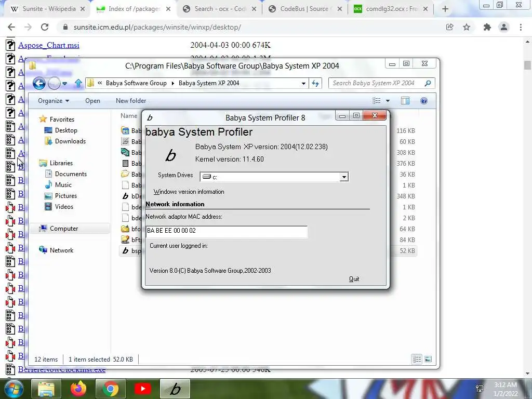Click the taskbar clock showing 3:12 AM
The height and width of the screenshot is (399, 532).
click(x=506, y=389)
